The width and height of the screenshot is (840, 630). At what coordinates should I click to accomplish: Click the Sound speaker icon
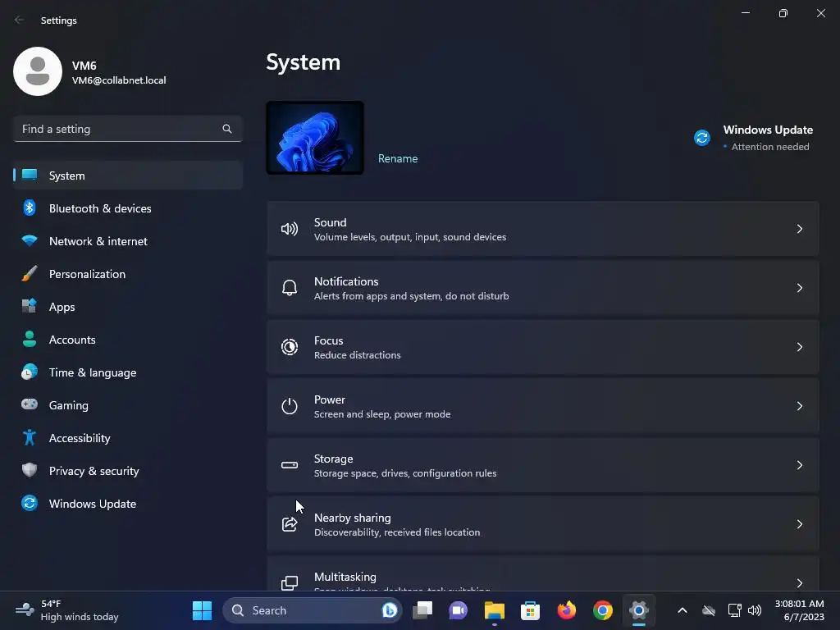[290, 230]
